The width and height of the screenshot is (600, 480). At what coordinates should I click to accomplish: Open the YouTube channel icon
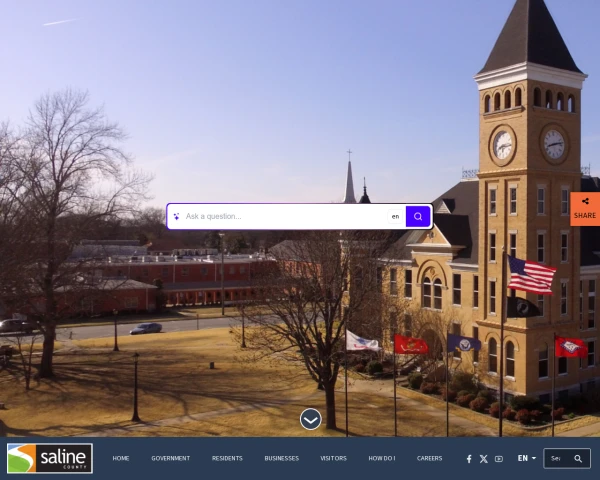click(499, 459)
